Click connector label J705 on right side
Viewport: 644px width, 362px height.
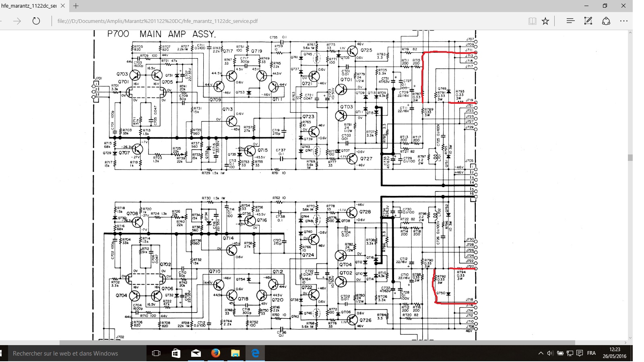coord(469,161)
